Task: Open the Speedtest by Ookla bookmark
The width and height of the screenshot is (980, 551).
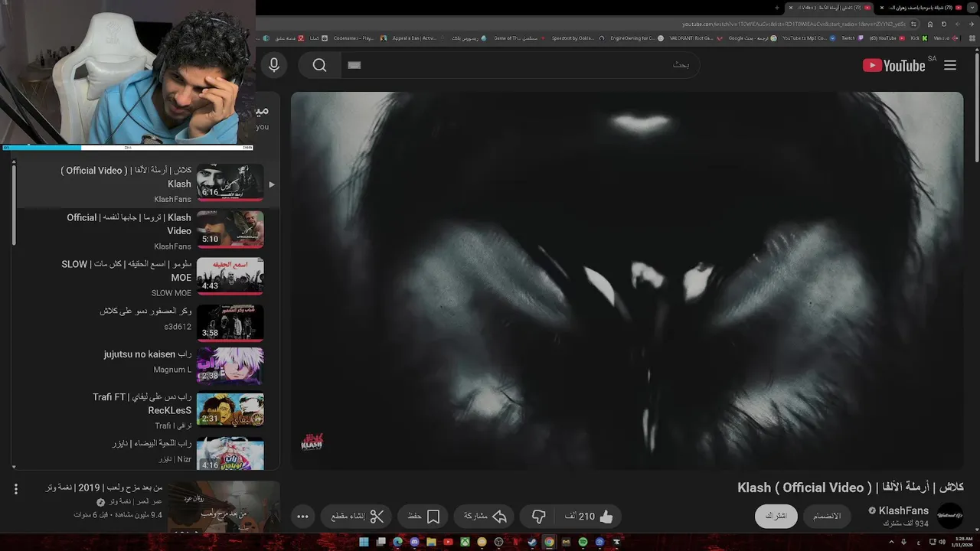Action: pos(577,38)
